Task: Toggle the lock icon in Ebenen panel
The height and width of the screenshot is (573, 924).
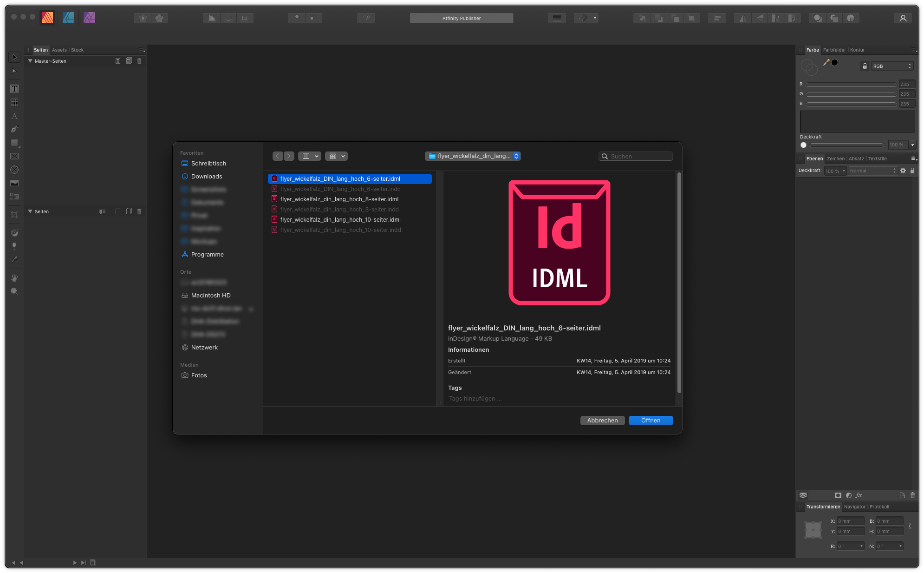Action: tap(912, 171)
